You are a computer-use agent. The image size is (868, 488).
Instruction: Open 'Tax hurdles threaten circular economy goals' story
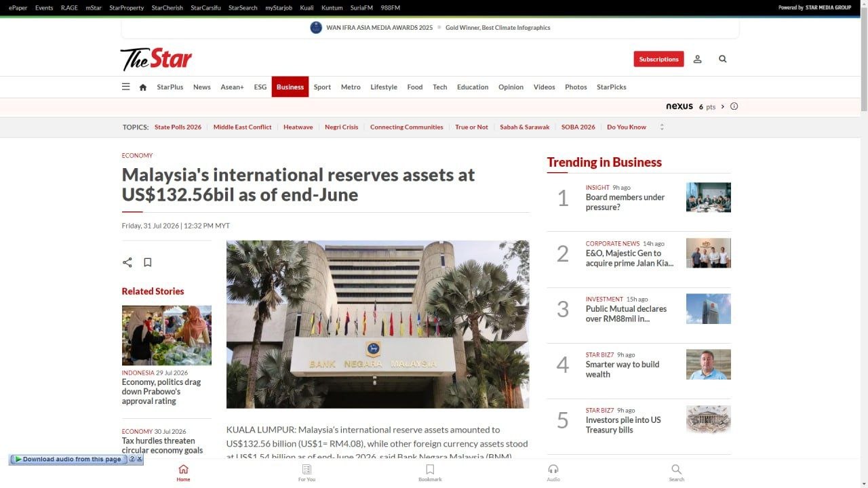coord(162,445)
